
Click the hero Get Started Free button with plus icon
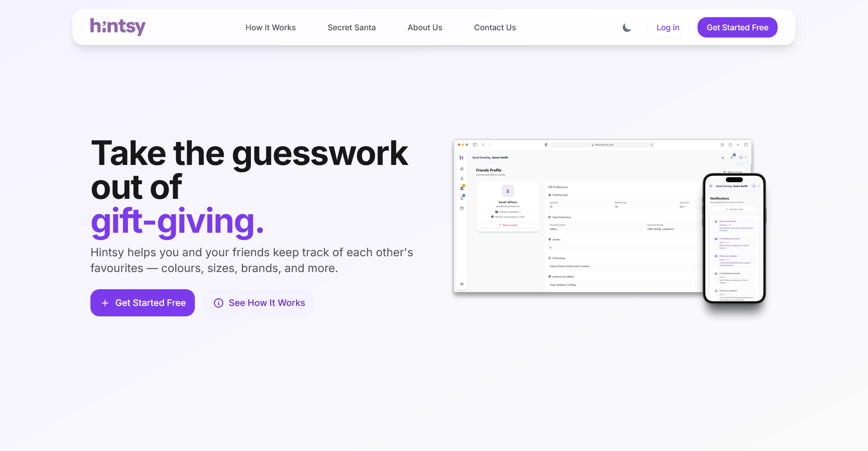[142, 303]
